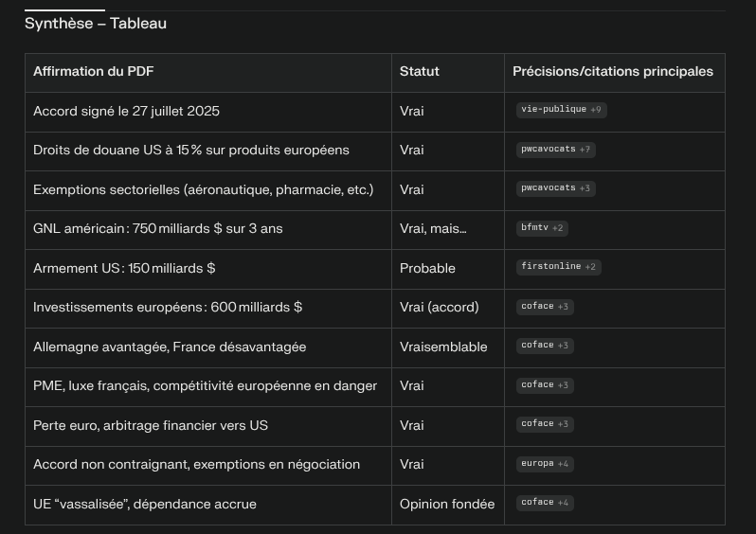
Task: Click the "Précisions/citations principales" header
Action: (x=613, y=71)
